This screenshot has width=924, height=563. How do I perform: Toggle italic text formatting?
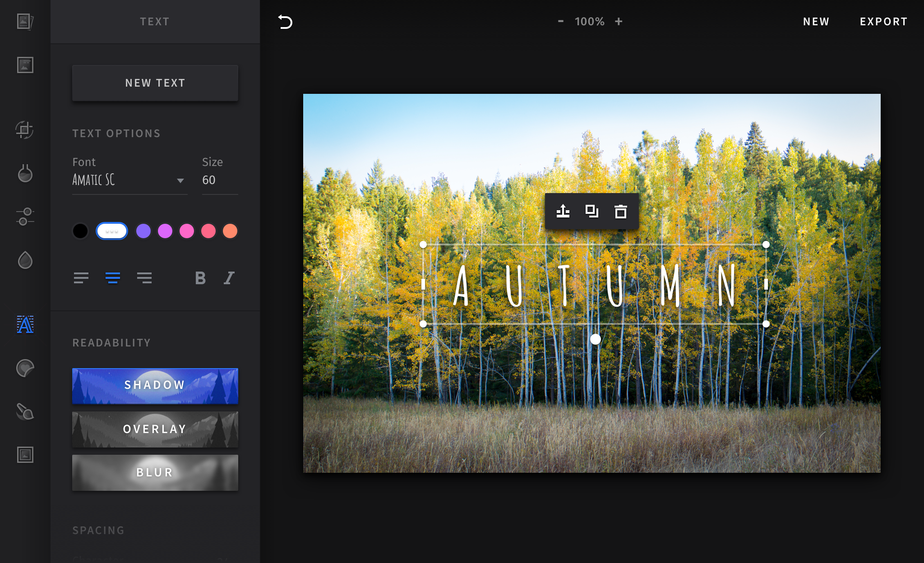(x=229, y=278)
